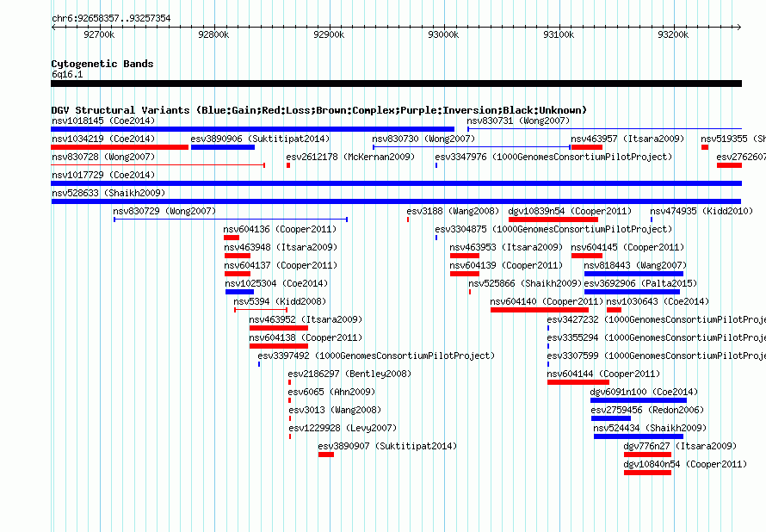Select nsv818443 (Wang2007) label
The width and height of the screenshot is (766, 532).
(635, 265)
